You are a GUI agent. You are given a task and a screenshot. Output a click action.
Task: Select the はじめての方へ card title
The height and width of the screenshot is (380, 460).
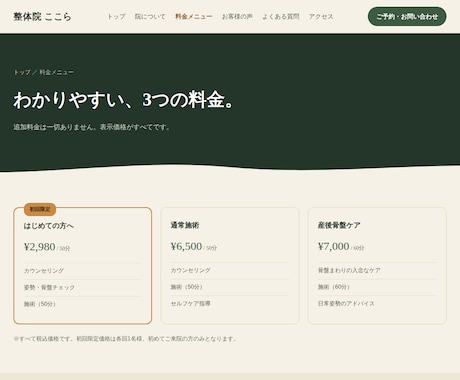[49, 226]
